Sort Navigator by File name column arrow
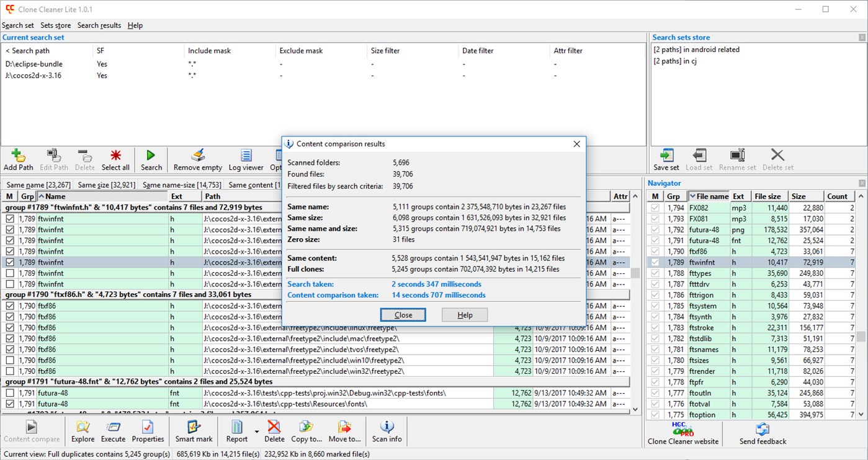The height and width of the screenshot is (460, 868). 694,196
